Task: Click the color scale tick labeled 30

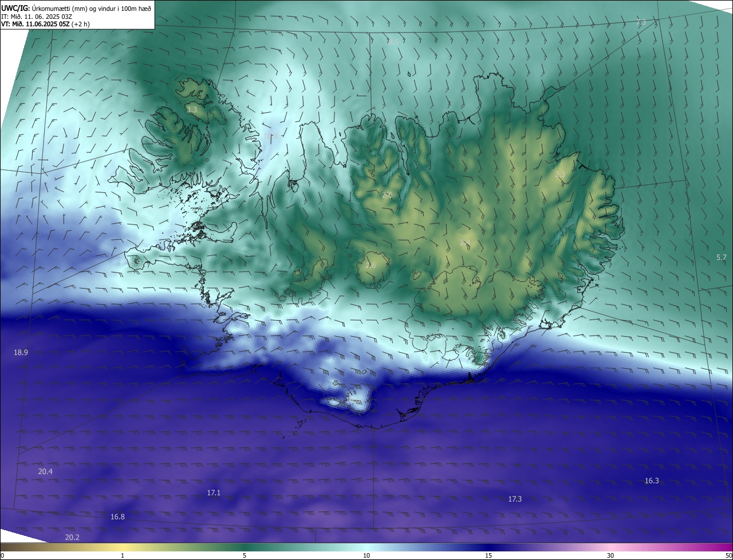Action: point(610,555)
